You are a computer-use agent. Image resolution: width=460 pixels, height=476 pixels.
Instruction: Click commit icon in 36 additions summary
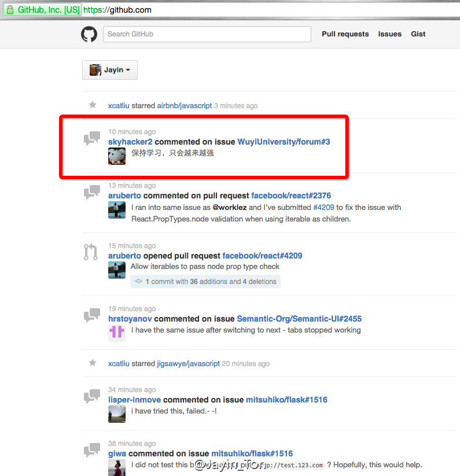[138, 282]
